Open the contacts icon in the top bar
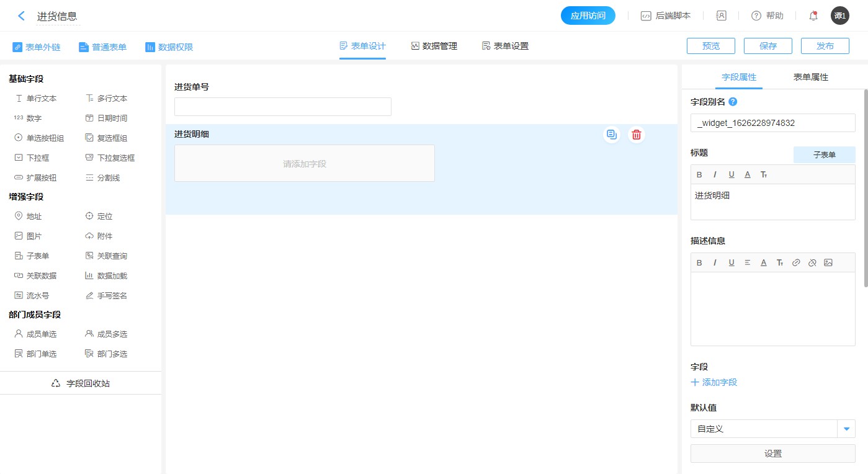 (721, 16)
